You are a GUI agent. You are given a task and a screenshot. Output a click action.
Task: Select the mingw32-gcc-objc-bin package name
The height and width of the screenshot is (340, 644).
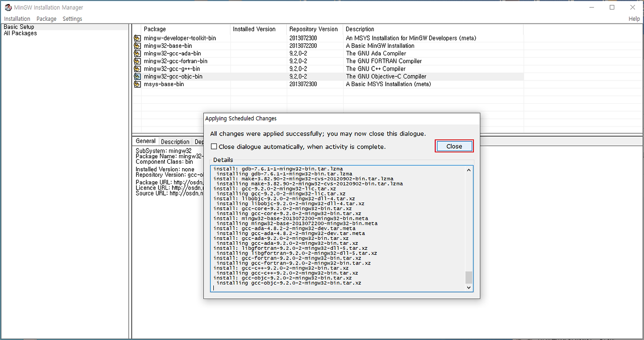coord(173,77)
